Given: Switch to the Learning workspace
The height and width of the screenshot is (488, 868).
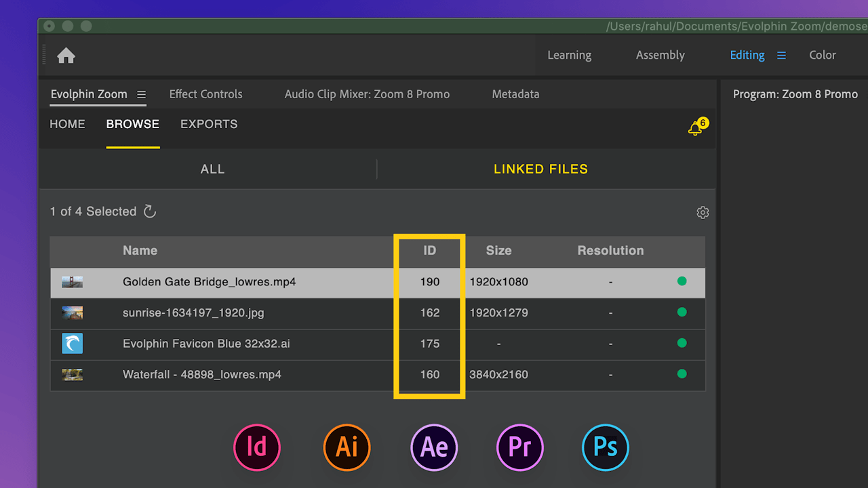Looking at the screenshot, I should coord(569,55).
